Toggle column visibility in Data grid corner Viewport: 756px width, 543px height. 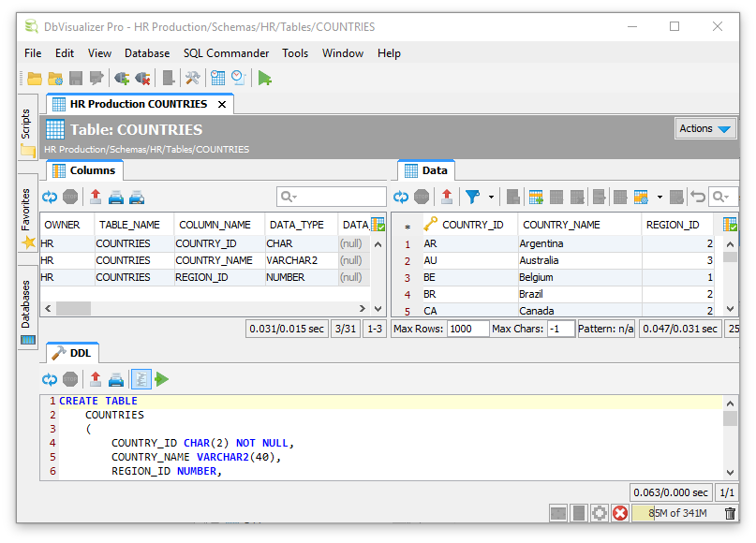click(730, 225)
